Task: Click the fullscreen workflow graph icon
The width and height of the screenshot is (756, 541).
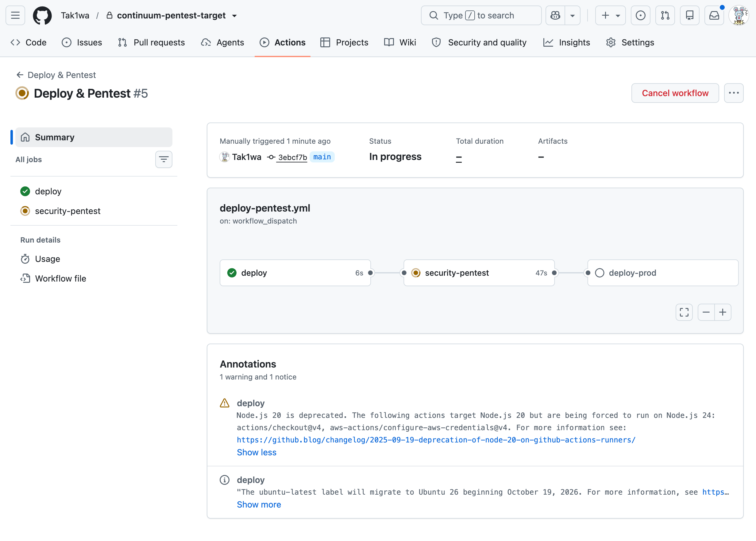Action: click(x=684, y=312)
